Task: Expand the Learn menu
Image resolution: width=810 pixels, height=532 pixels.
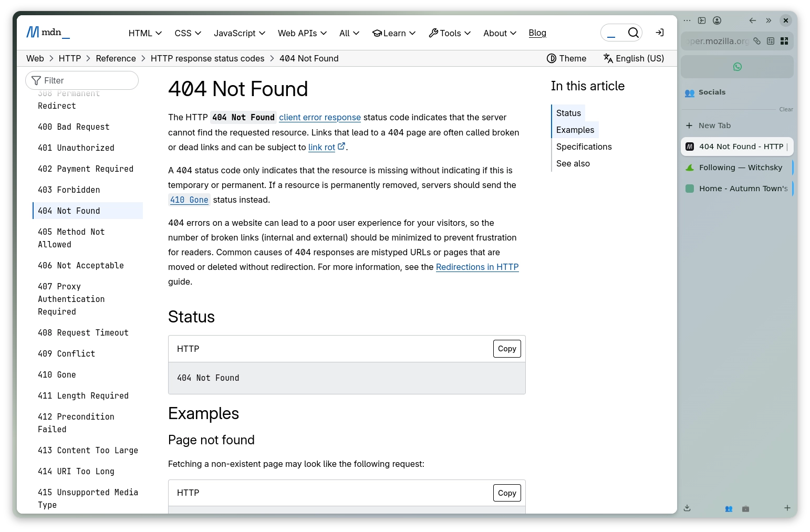Action: tap(394, 33)
